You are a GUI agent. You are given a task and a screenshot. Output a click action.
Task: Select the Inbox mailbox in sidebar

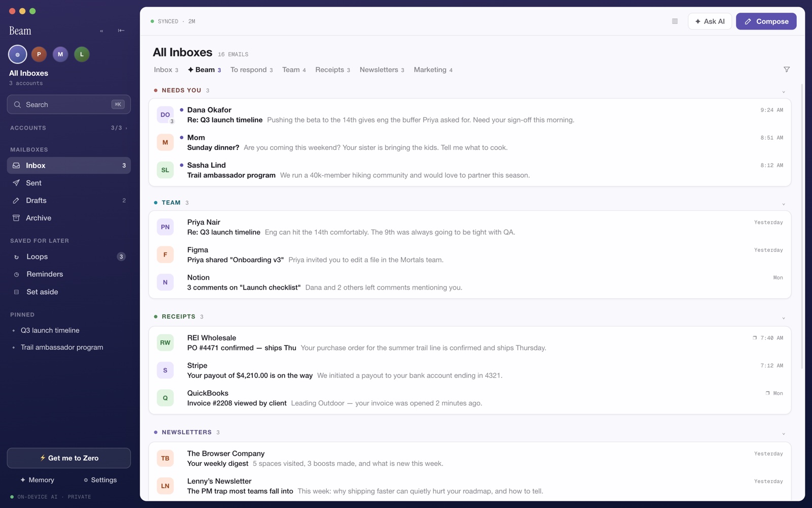pos(69,166)
